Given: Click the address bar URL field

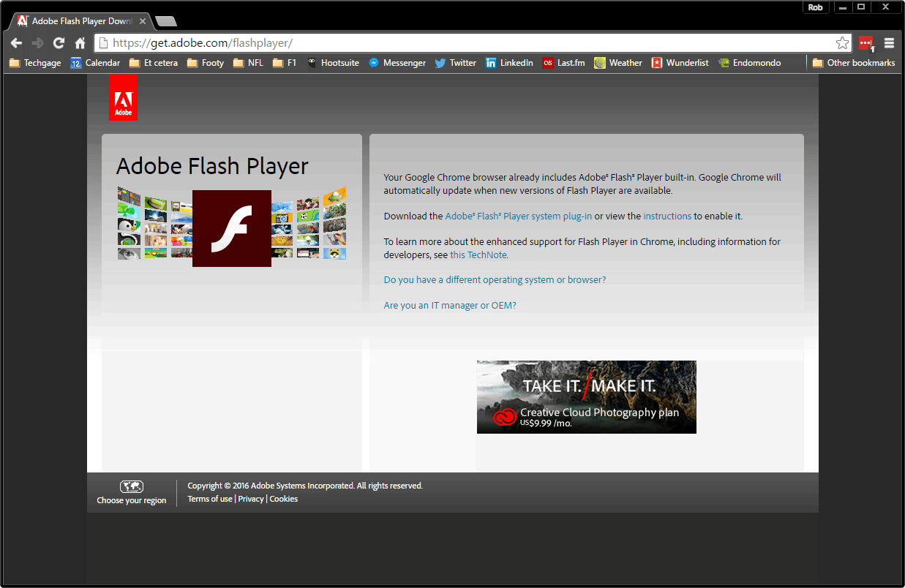Looking at the screenshot, I should [x=472, y=43].
